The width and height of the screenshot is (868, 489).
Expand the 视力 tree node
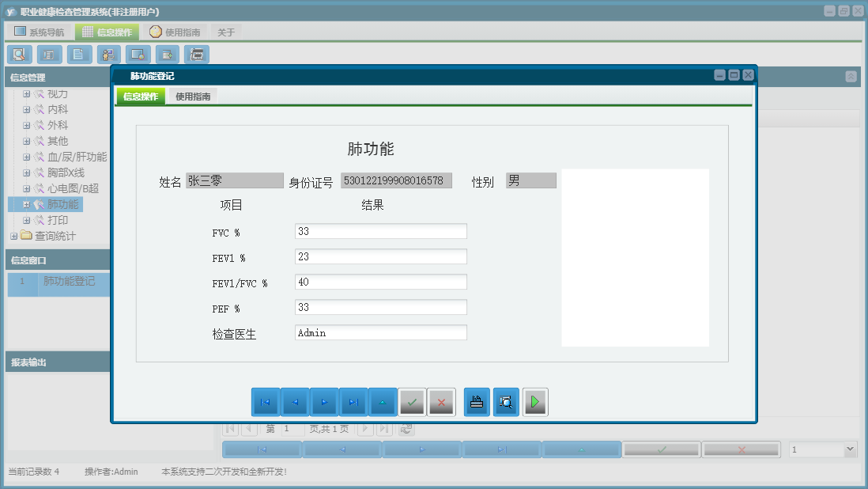point(25,94)
